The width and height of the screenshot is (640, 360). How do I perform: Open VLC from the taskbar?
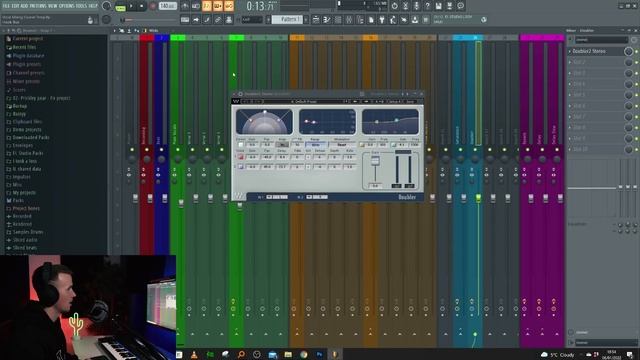click(x=194, y=354)
